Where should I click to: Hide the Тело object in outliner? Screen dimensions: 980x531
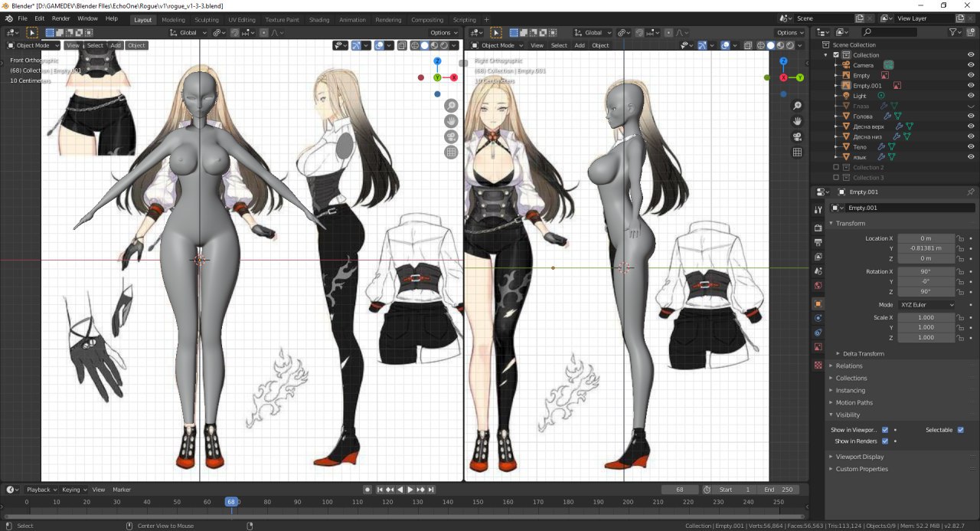point(971,146)
